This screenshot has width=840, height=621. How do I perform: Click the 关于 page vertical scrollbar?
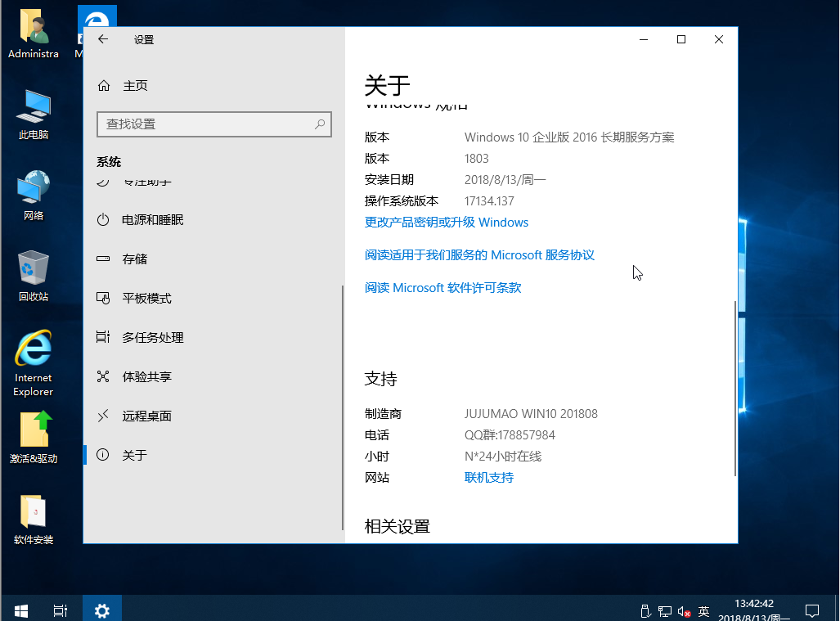735,388
